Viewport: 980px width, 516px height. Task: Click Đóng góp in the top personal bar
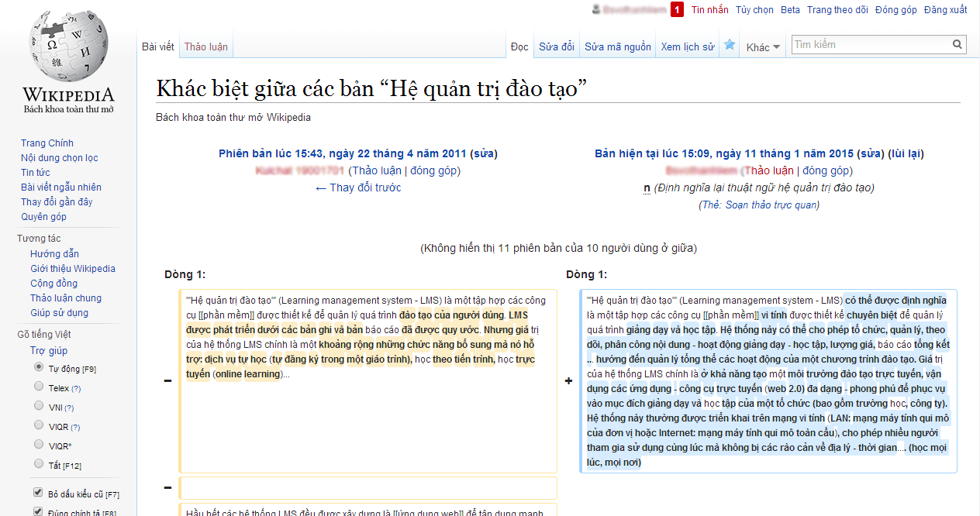[x=895, y=10]
